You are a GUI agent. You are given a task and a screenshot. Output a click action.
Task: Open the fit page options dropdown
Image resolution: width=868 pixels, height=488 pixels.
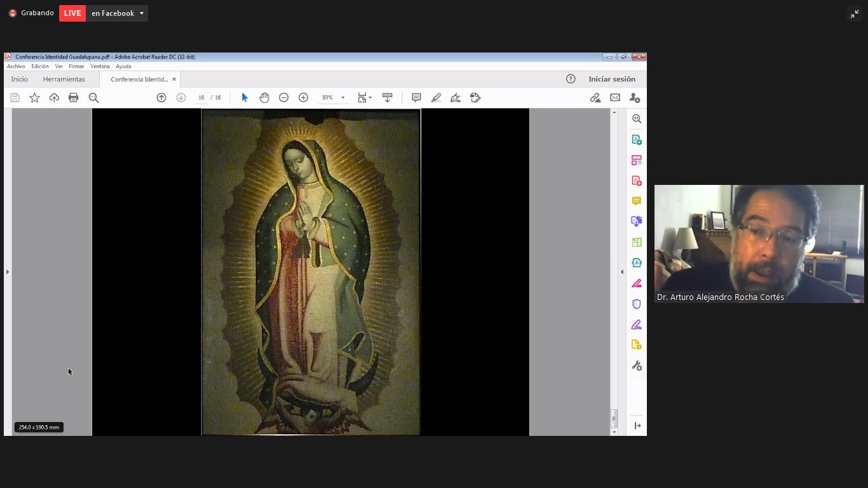pyautogui.click(x=364, y=98)
